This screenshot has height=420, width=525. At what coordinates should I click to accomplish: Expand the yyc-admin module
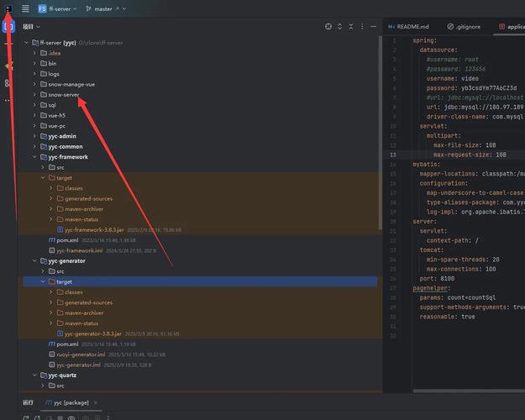[x=35, y=136]
